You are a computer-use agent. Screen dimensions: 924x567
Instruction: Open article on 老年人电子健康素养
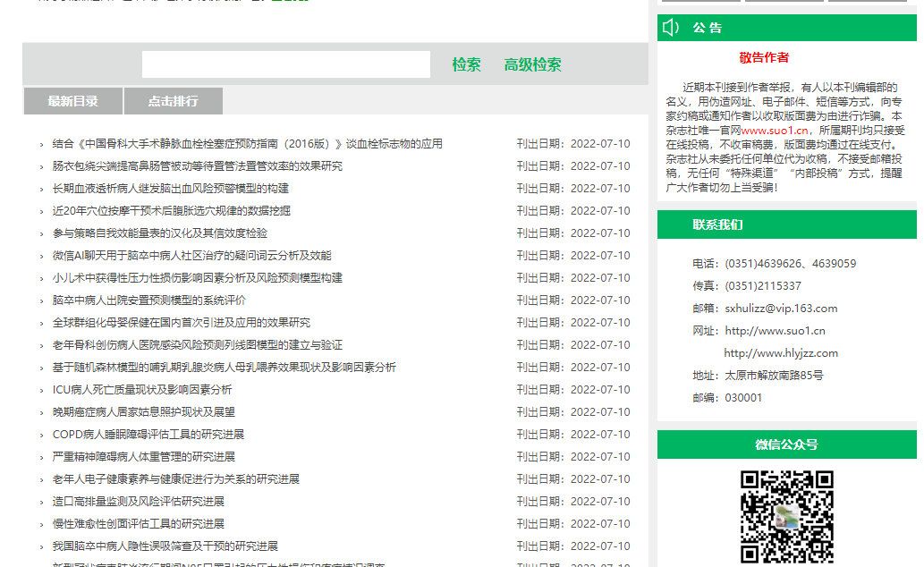[x=175, y=479]
